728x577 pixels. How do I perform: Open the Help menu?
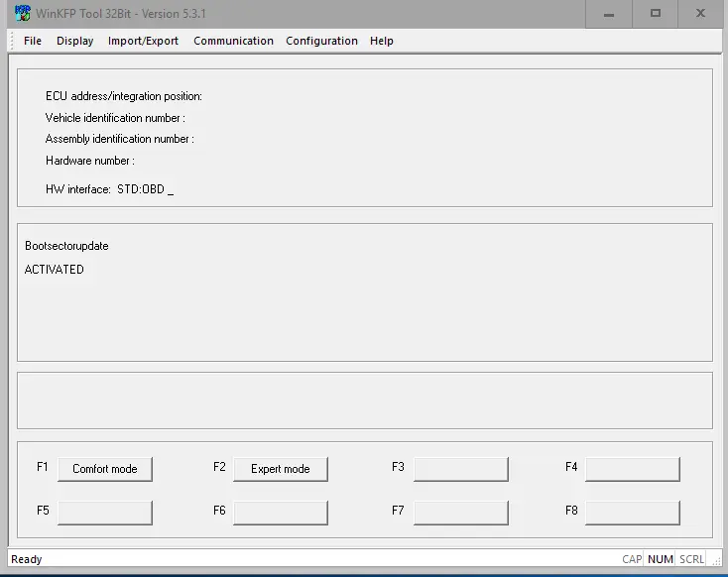[382, 41]
